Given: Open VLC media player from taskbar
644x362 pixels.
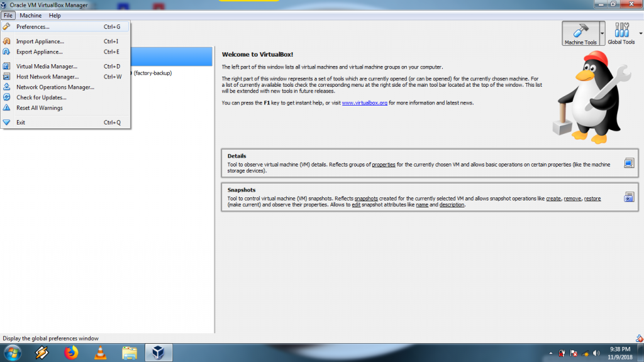Looking at the screenshot, I should [100, 353].
